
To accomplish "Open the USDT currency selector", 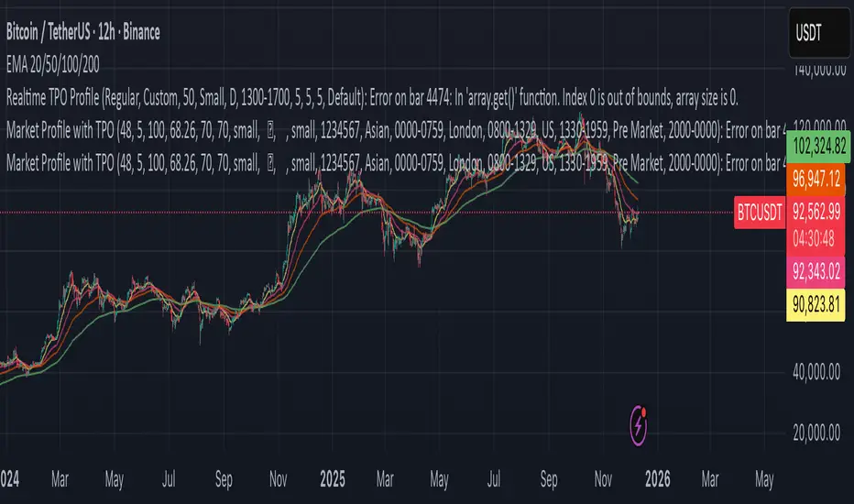I will pos(818,30).
